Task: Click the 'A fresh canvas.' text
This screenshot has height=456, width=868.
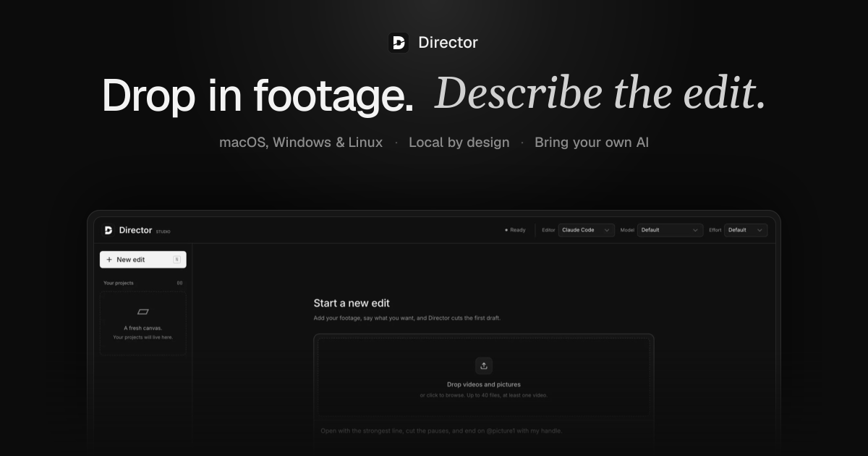Action: pos(143,328)
